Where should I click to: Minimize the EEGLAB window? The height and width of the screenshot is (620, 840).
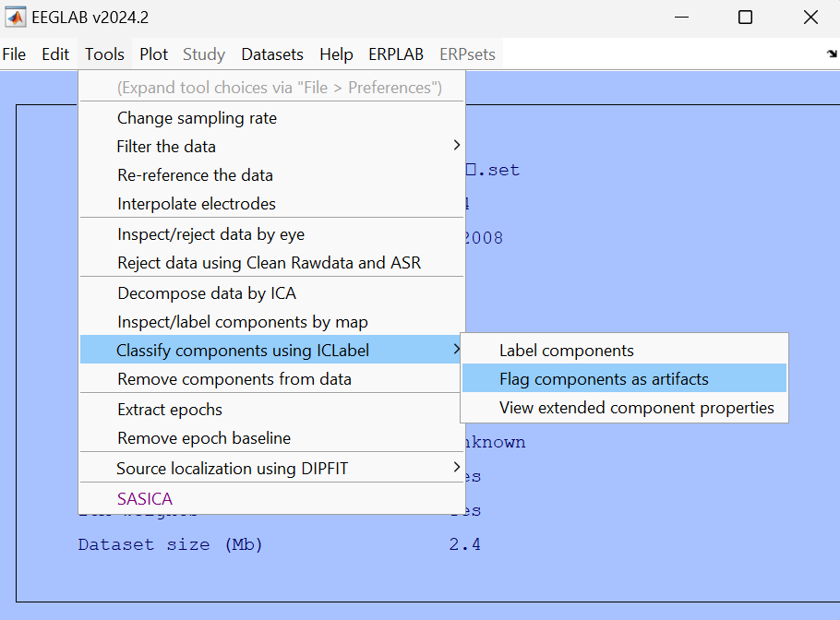coord(681,18)
